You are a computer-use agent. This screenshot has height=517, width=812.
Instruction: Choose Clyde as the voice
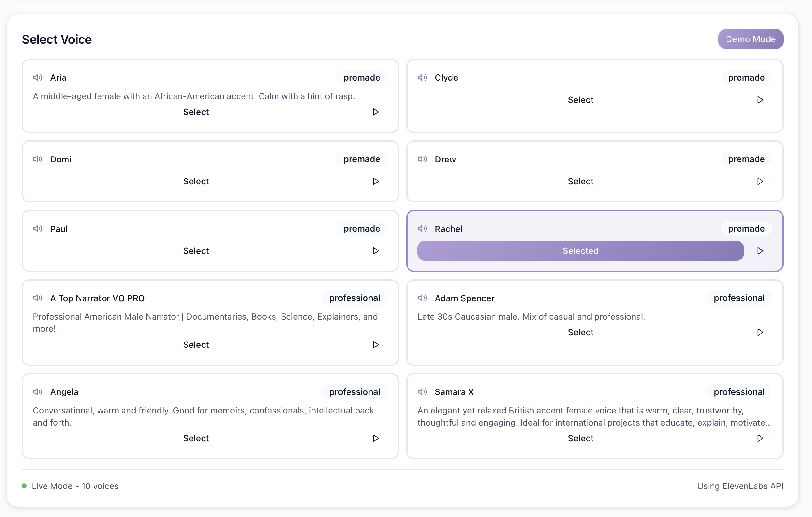pos(580,100)
